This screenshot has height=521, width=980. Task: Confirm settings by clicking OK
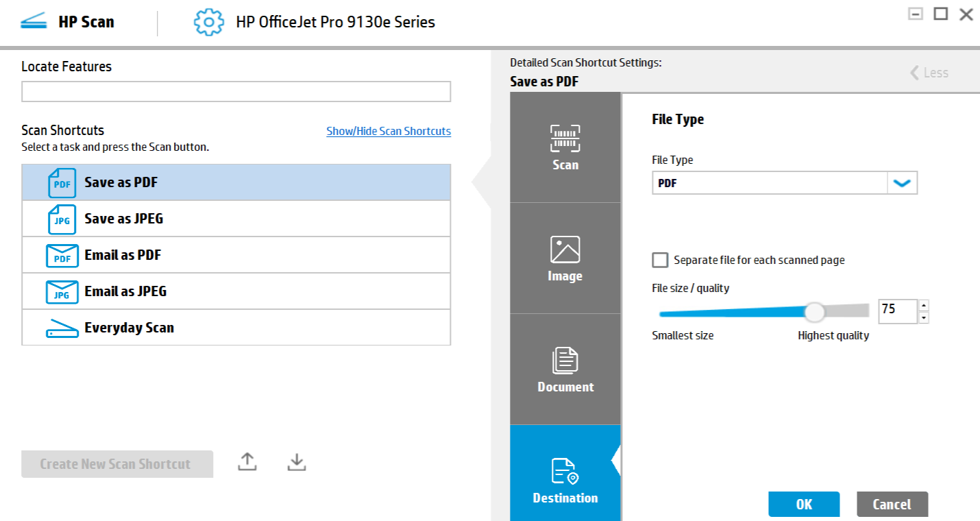pyautogui.click(x=804, y=504)
